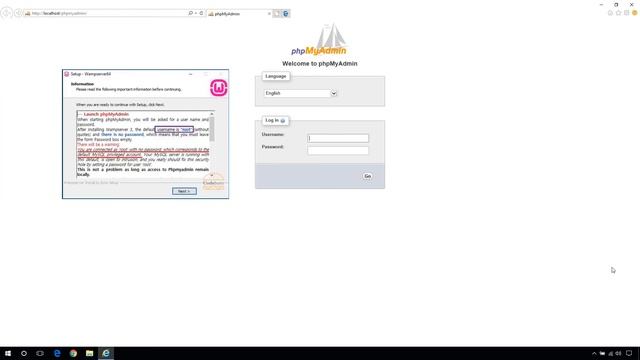Click the 'Welcome to phpMyAdmin' heading
640x360 pixels.
pos(320,64)
